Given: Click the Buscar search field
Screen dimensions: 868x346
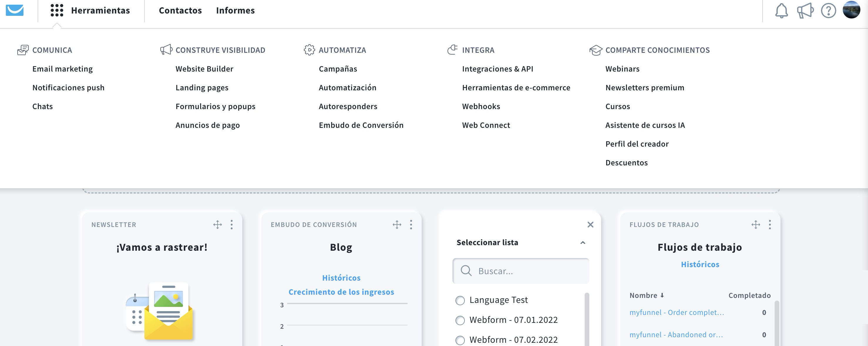Looking at the screenshot, I should [521, 271].
